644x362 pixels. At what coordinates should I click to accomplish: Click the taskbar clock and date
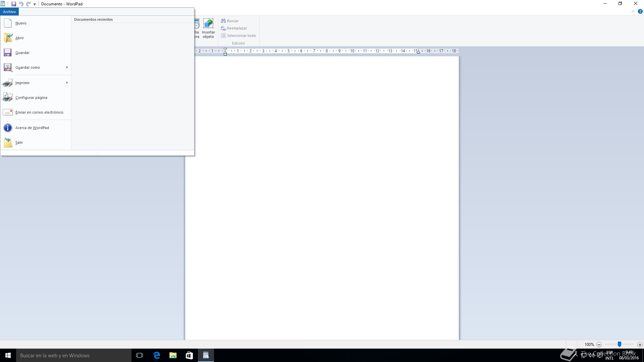click(x=629, y=355)
